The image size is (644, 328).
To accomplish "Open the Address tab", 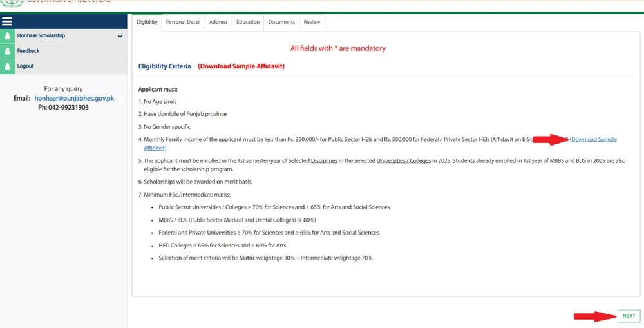I will coord(218,22).
